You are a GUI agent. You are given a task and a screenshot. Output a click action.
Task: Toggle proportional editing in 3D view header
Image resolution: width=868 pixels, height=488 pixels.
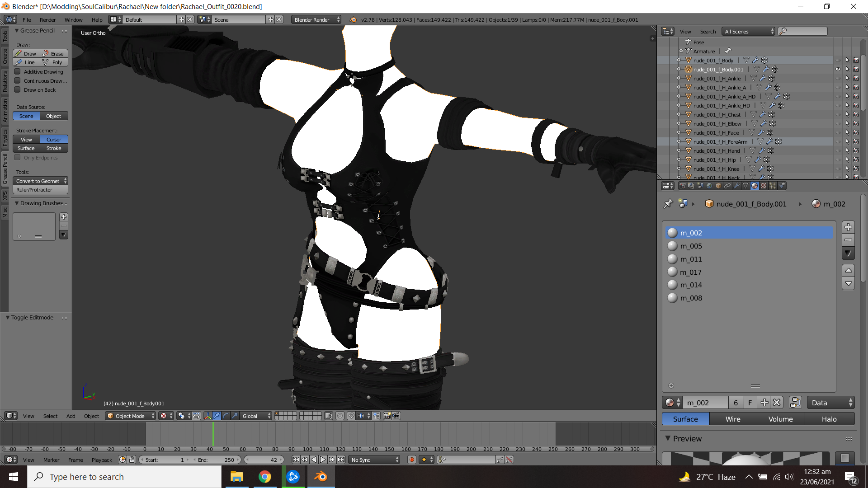pyautogui.click(x=340, y=416)
